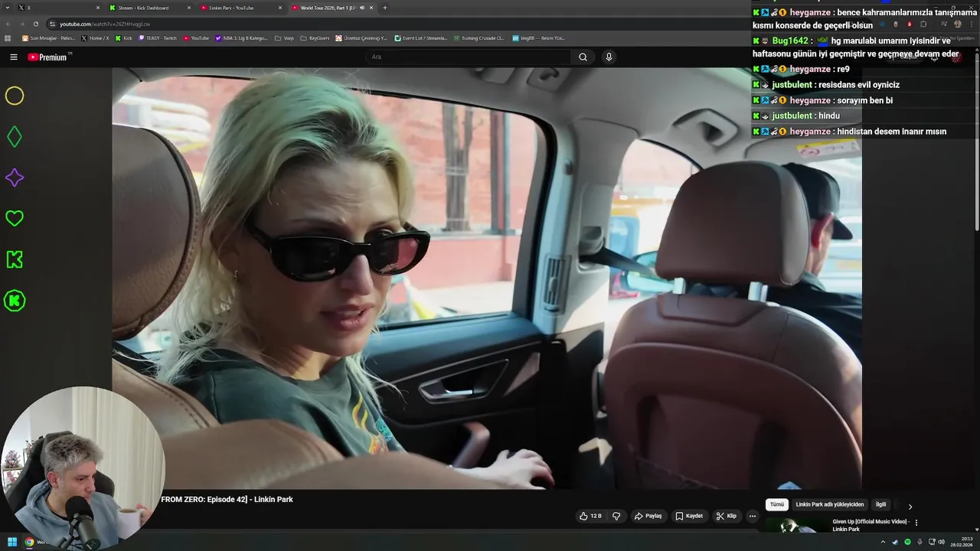Expand the KeyGivers bookmarks folder
This screenshot has height=551, width=980.
315,38
